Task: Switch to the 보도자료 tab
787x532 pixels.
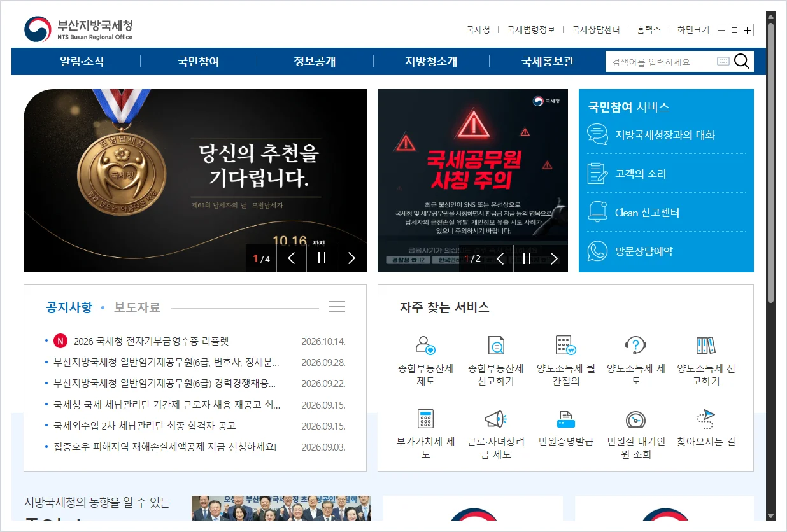Action: point(137,307)
